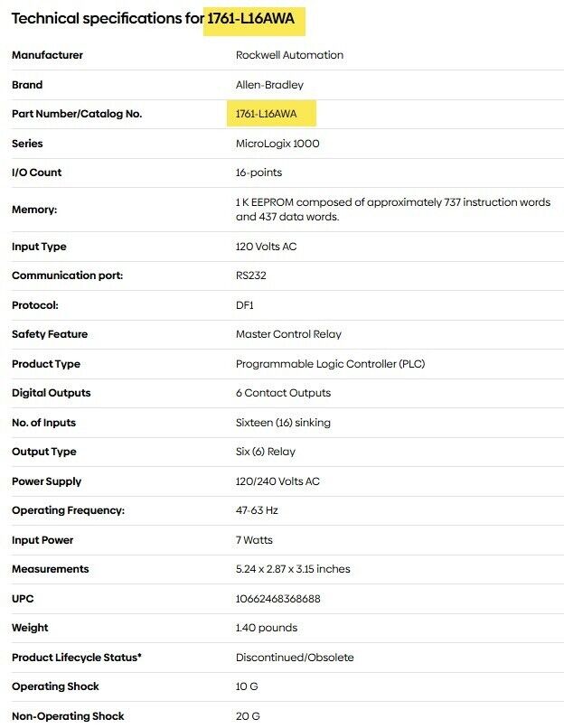Click the Rockwell Automation manufacturer value

click(289, 55)
